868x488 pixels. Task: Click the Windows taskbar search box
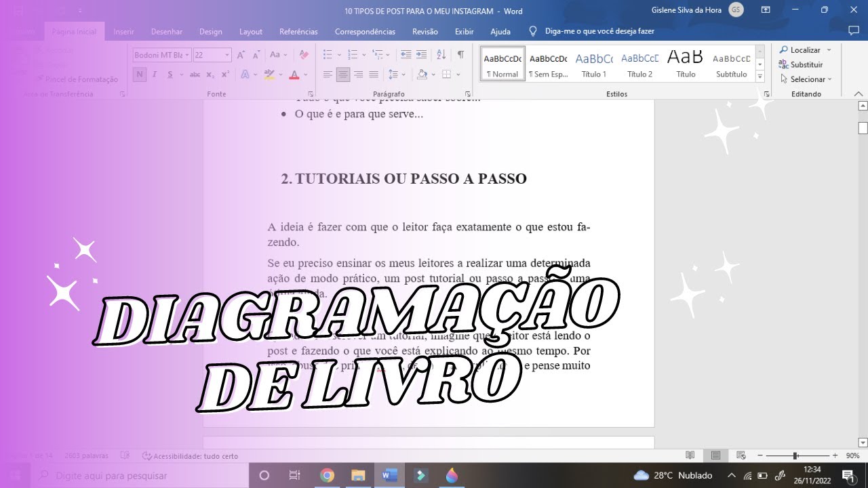point(139,476)
